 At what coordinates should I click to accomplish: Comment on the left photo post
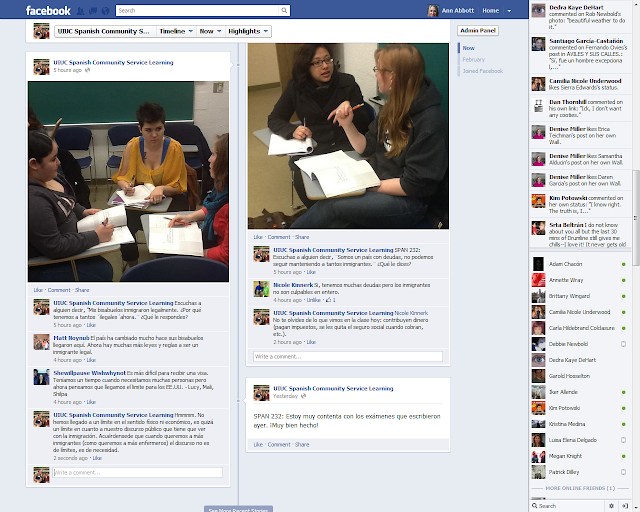click(x=59, y=290)
